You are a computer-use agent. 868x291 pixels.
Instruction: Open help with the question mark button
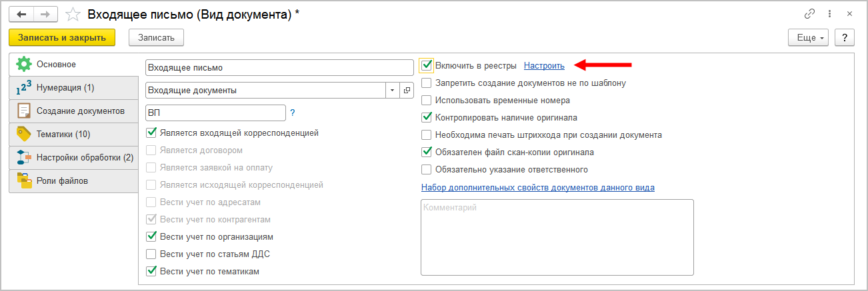click(x=845, y=37)
